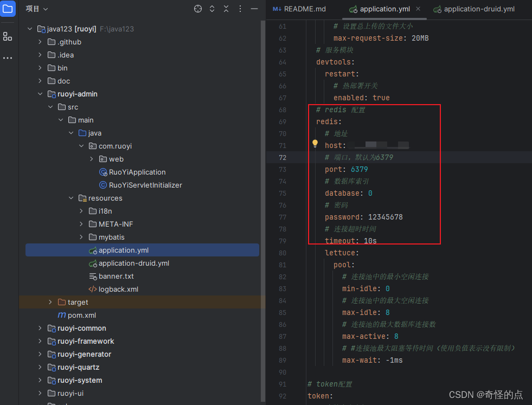Select application.yml in the project tree
532x405 pixels.
[142, 250]
